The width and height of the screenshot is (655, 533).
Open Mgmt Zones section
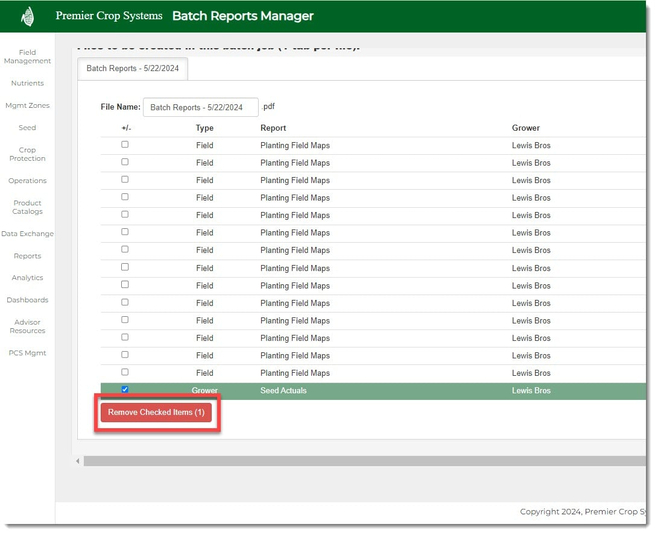(x=28, y=105)
